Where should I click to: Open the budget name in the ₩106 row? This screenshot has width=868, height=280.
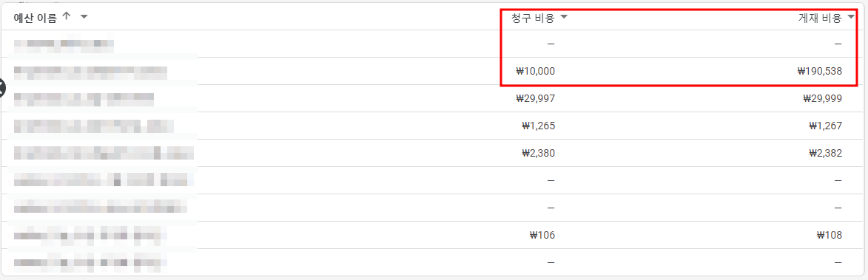[90, 235]
